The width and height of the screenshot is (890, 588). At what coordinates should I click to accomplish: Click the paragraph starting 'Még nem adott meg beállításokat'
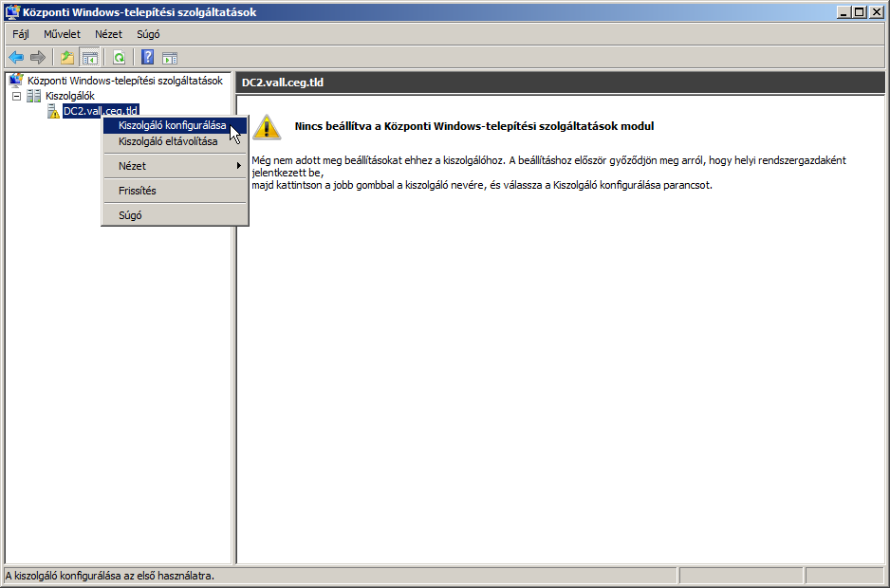pos(548,166)
